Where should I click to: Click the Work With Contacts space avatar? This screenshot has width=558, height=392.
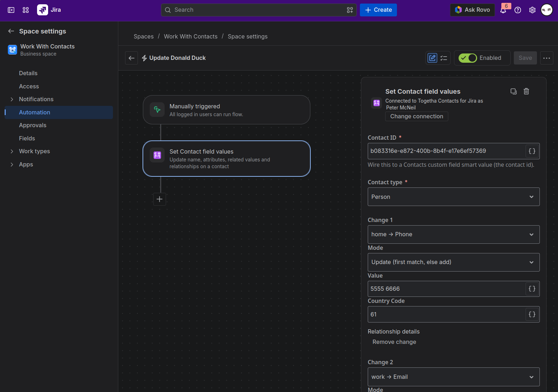pos(12,50)
